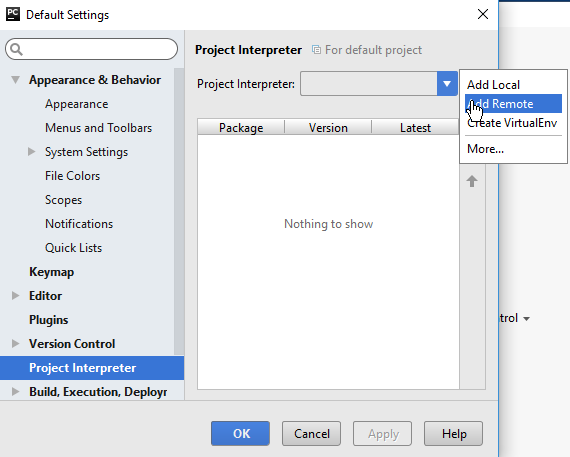570x457 pixels.
Task: Click the Project Interpreter: field label
Action: pyautogui.click(x=246, y=84)
